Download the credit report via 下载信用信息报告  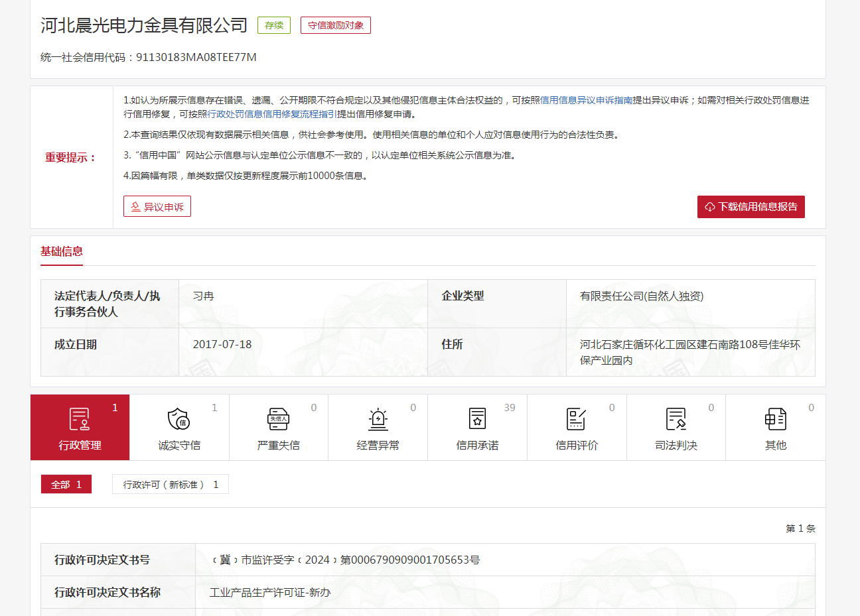click(x=751, y=207)
